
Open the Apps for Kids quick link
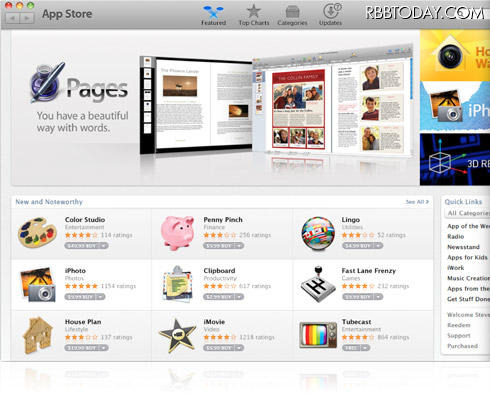click(467, 257)
